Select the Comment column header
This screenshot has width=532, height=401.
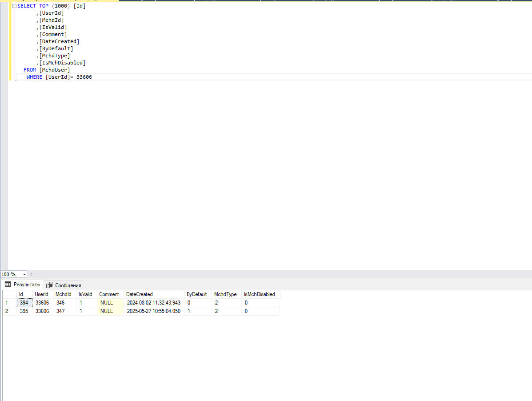110,294
